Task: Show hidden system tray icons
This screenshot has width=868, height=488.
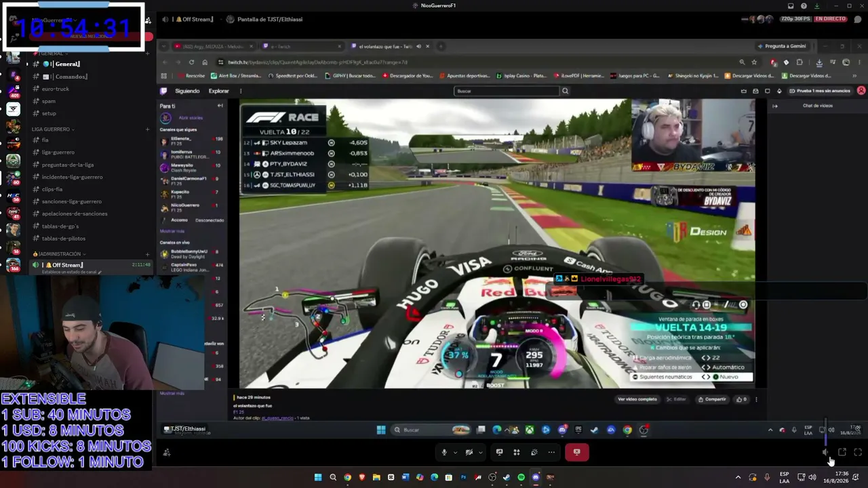Action: point(738,477)
